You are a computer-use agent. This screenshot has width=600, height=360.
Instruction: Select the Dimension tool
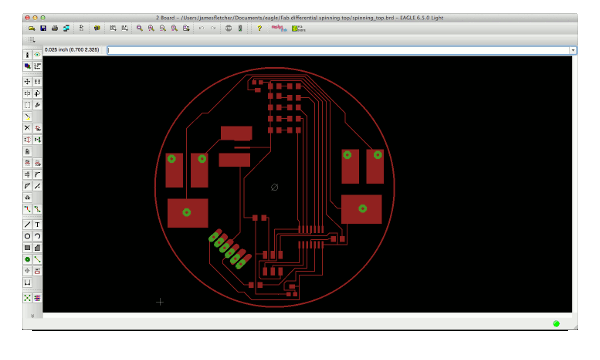click(x=27, y=283)
